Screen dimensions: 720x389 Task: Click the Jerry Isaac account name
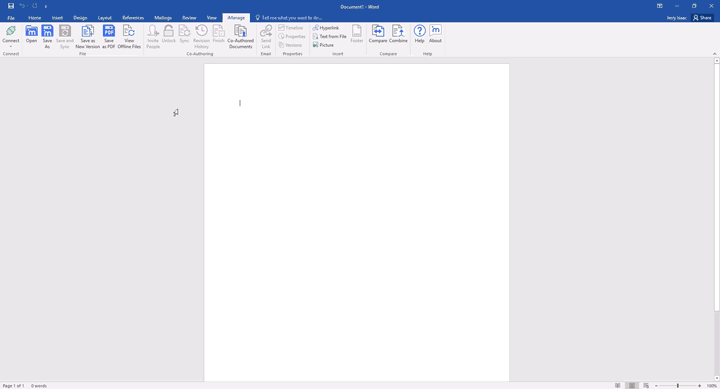coord(676,18)
